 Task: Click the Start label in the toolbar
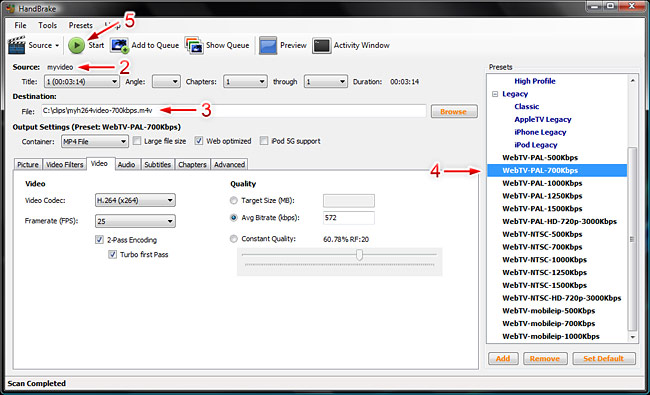click(96, 45)
